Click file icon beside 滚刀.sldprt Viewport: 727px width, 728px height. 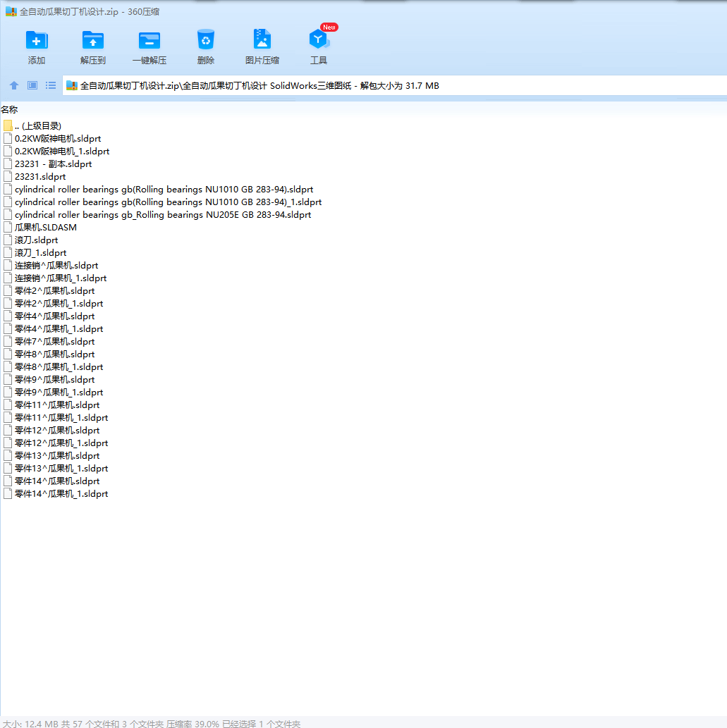pos(8,240)
